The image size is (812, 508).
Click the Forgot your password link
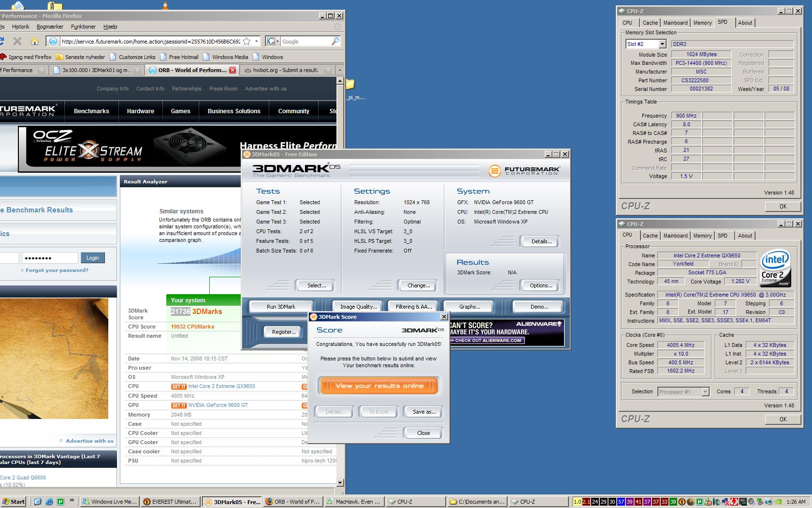[57, 270]
